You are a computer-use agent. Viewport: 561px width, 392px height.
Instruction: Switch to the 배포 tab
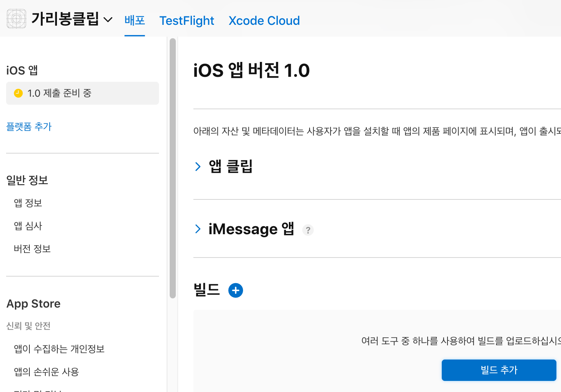(135, 20)
